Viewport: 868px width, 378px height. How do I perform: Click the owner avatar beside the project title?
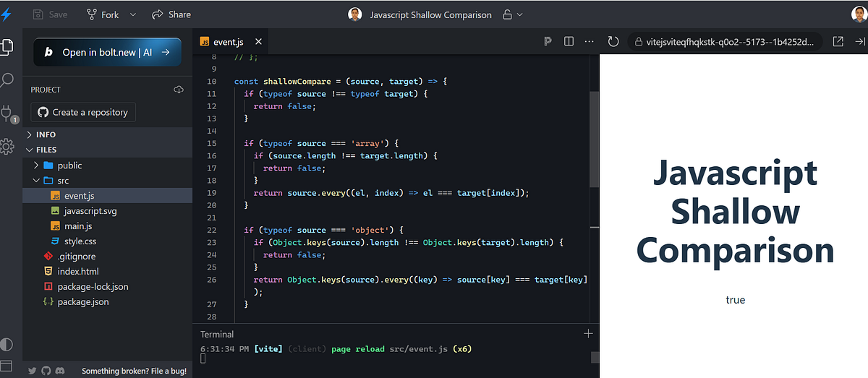tap(354, 14)
